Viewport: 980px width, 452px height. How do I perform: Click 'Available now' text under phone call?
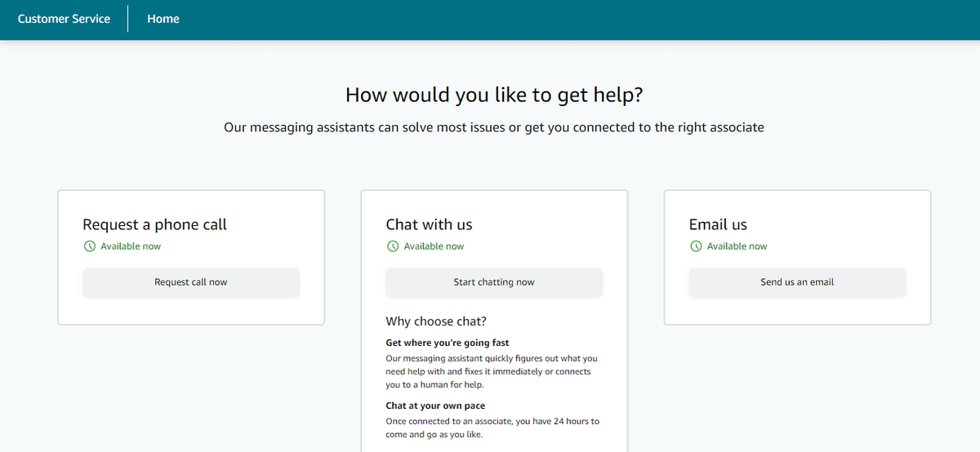131,246
